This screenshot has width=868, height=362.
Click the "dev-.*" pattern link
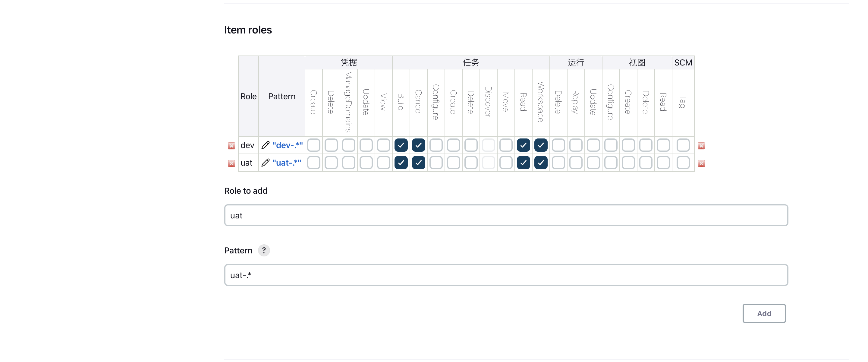coord(288,145)
